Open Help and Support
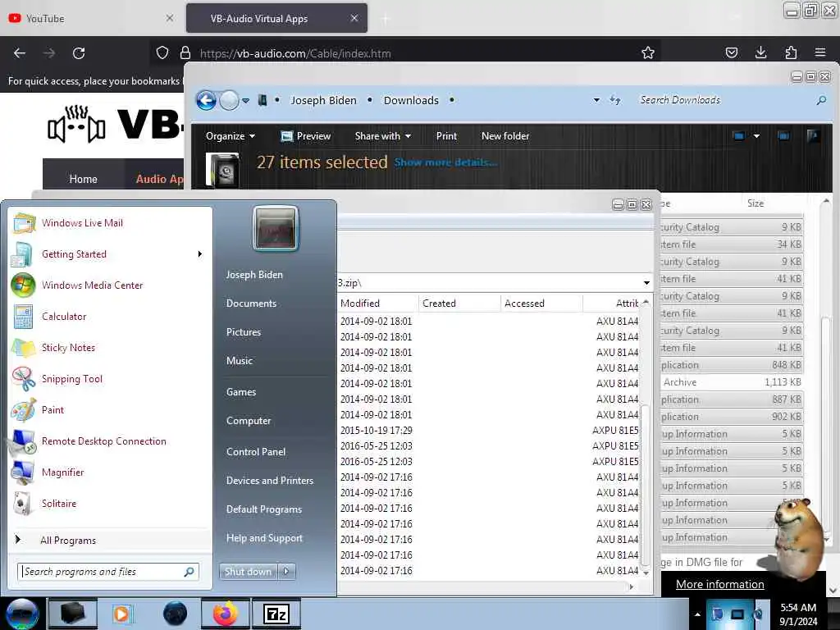Image resolution: width=840 pixels, height=630 pixels. 264,538
